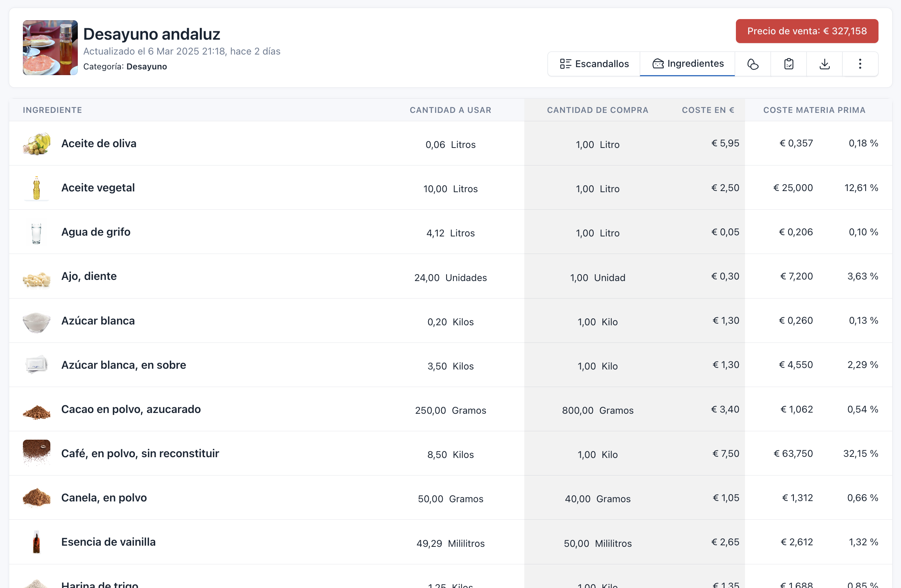Open the three-dot more options menu
Image resolution: width=901 pixels, height=588 pixels.
(860, 64)
